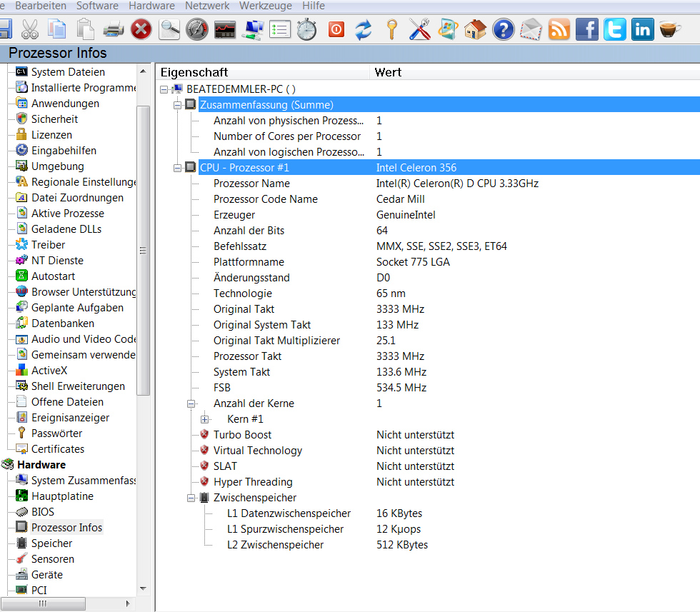The width and height of the screenshot is (700, 612).
Task: Click the stopwatch timer icon
Action: pyautogui.click(x=307, y=29)
